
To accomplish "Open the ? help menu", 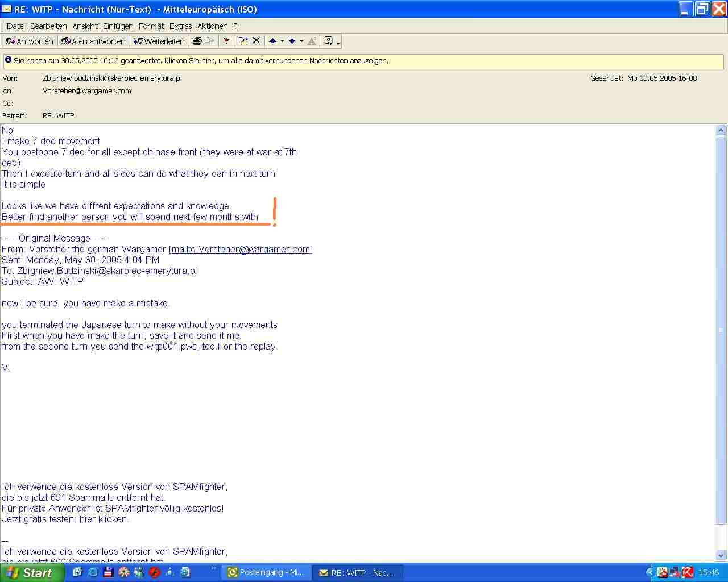I will (x=235, y=26).
